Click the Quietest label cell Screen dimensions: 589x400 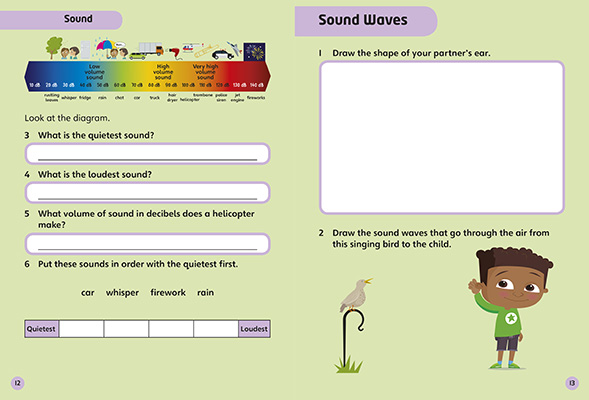(41, 329)
